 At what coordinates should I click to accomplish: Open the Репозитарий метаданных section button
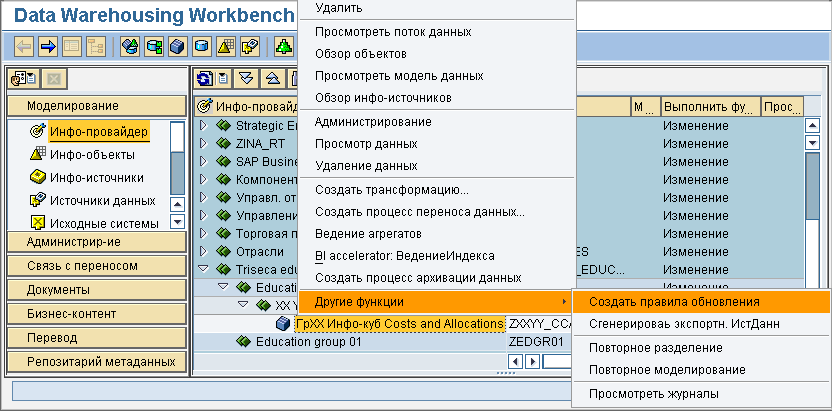coord(97,362)
